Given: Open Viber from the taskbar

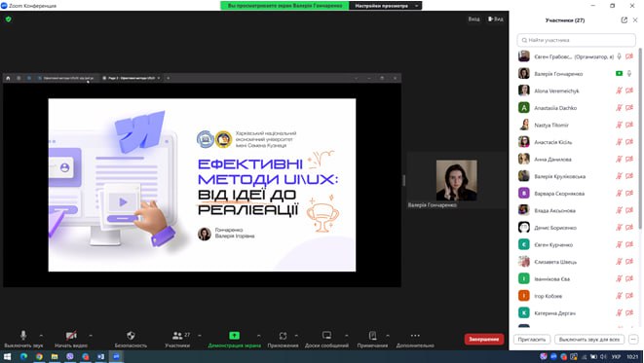Looking at the screenshot, I should (x=70, y=356).
